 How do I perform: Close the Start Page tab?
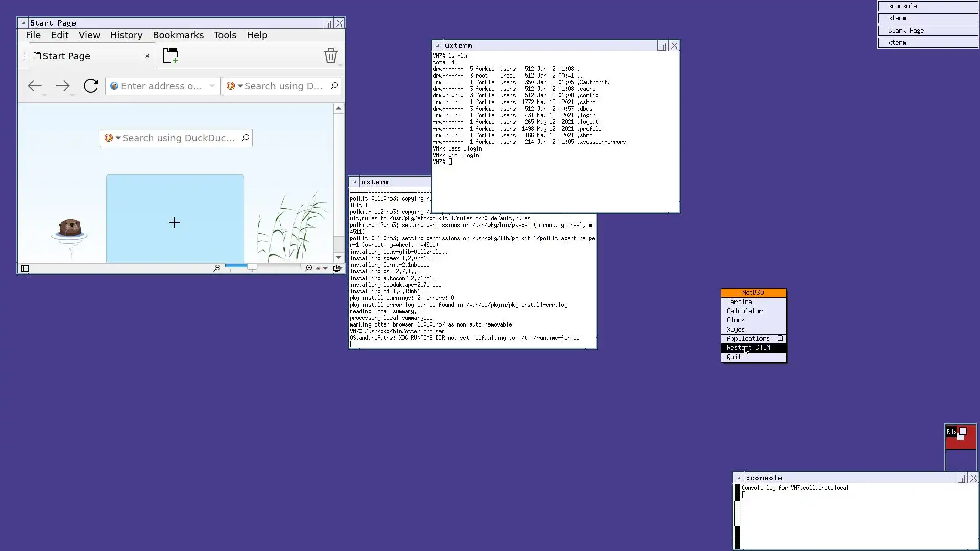pos(147,56)
